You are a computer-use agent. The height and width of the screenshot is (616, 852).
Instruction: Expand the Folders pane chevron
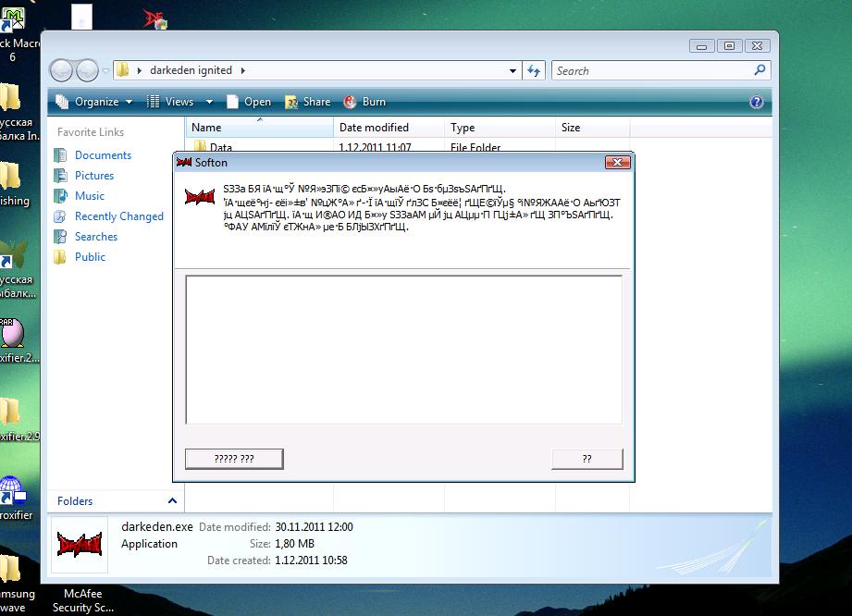[172, 501]
